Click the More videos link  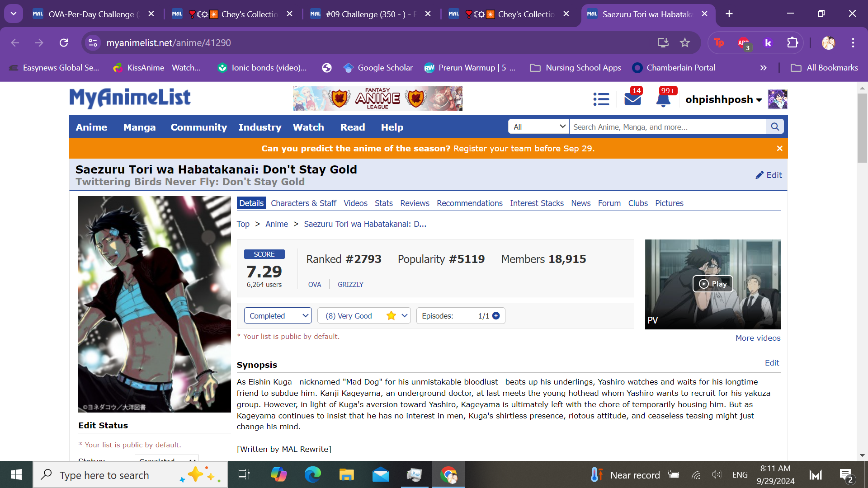tap(758, 338)
